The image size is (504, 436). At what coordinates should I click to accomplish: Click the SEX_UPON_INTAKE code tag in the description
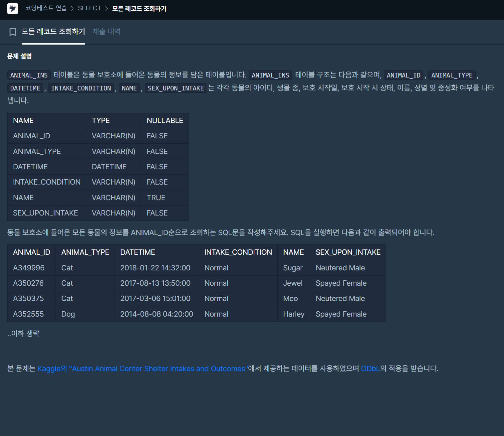[176, 88]
